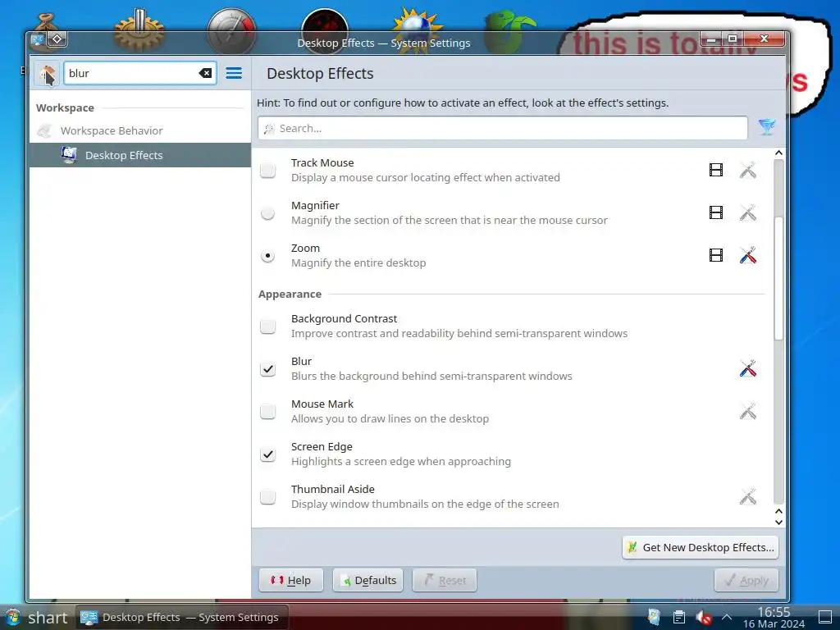The width and height of the screenshot is (840, 630).
Task: Click the scrollbar down arrow at bottom
Action: coord(778,522)
